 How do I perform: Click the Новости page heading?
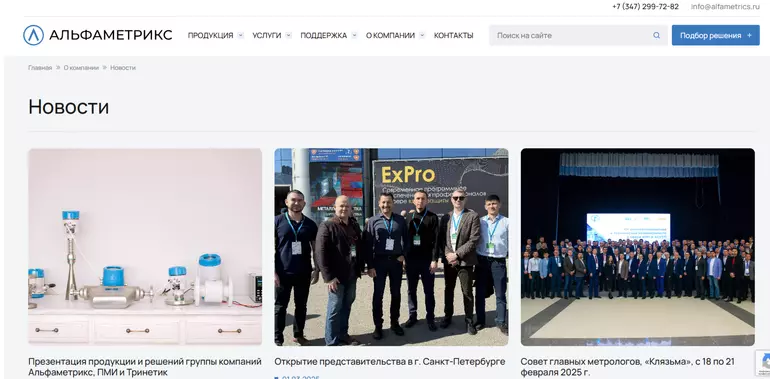point(69,107)
